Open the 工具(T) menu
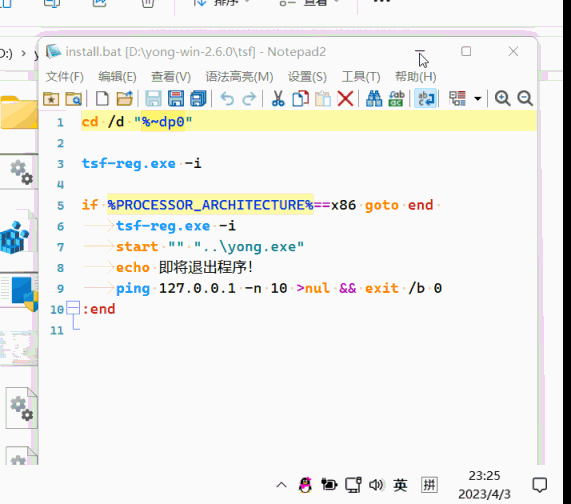This screenshot has width=571, height=504. (361, 77)
